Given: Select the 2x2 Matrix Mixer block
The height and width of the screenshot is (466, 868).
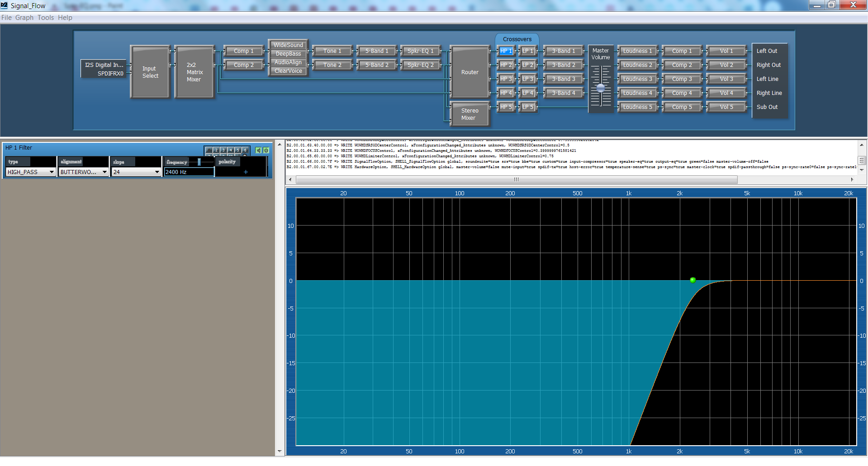Looking at the screenshot, I should coord(194,72).
